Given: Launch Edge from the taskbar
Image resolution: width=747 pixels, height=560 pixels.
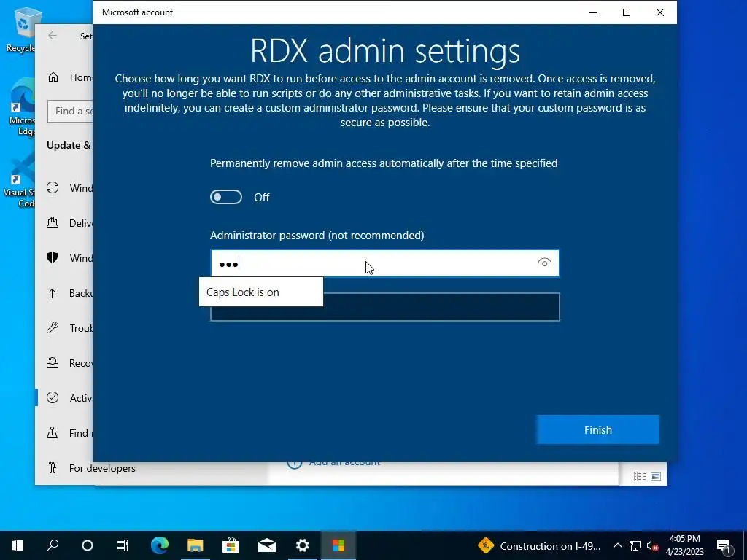Looking at the screenshot, I should [x=160, y=545].
